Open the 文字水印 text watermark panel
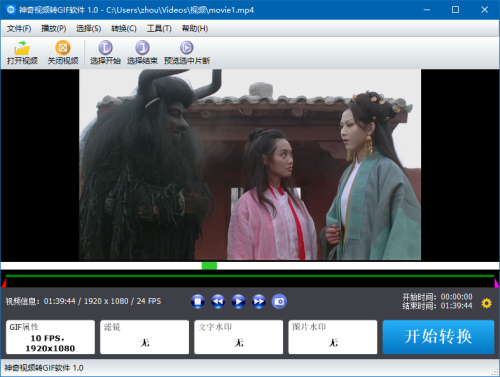Image resolution: width=500 pixels, height=377 pixels. (x=239, y=337)
